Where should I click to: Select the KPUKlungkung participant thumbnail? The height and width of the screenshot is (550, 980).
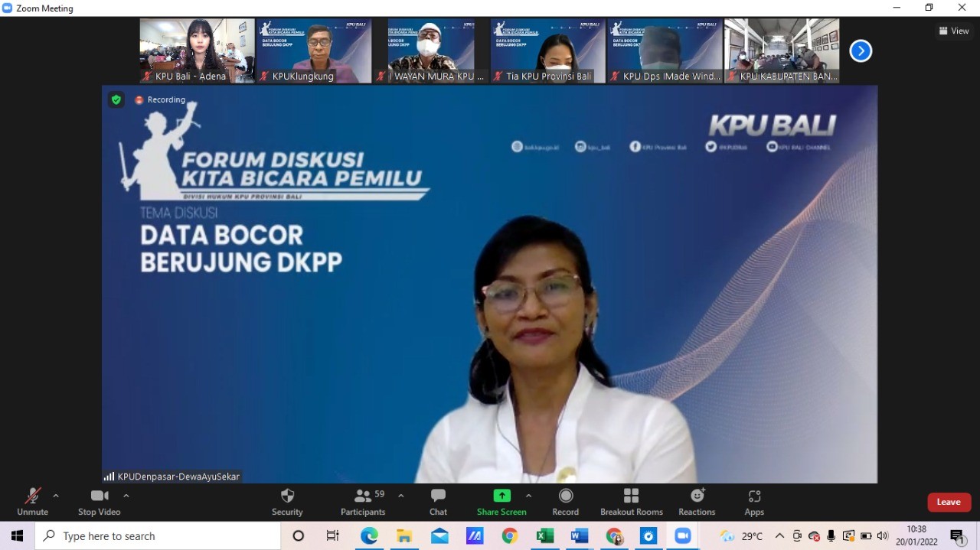tap(314, 50)
